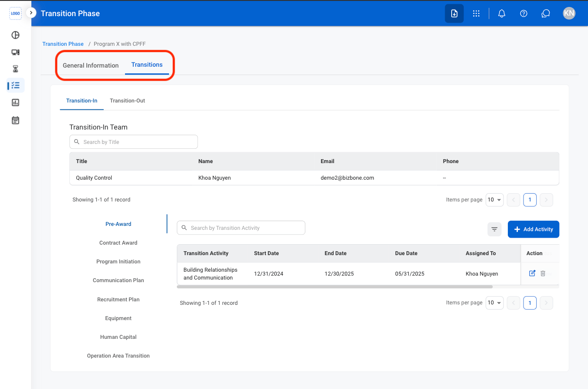Open the apps grid icon

tap(476, 14)
